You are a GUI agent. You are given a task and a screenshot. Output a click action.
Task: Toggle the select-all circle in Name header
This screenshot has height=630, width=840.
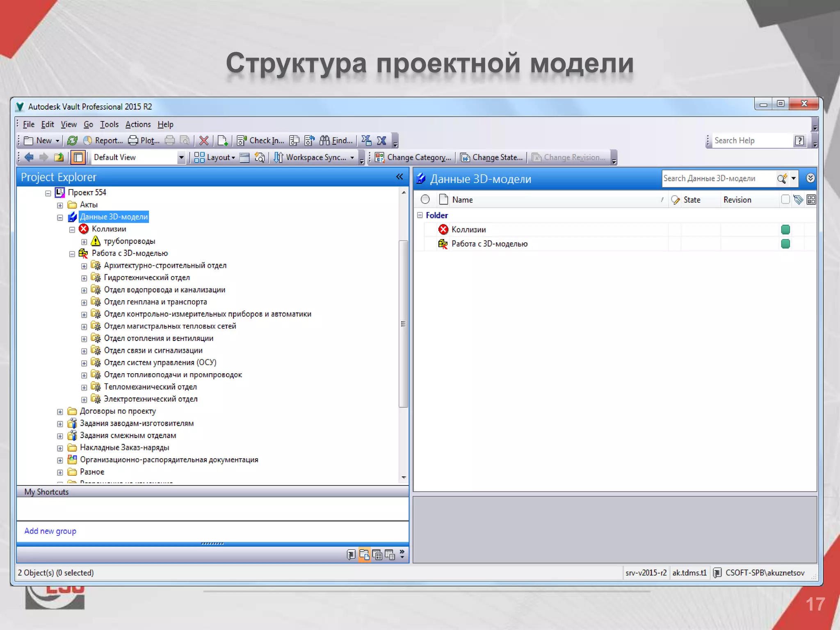[x=425, y=199]
